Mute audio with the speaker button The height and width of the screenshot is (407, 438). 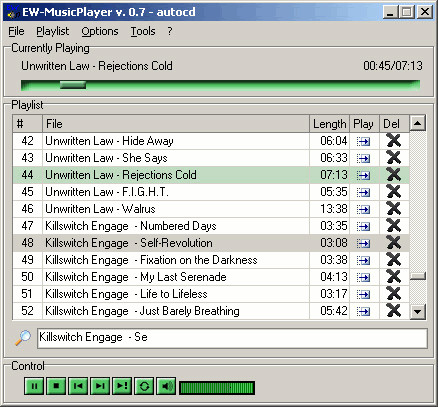pos(166,386)
